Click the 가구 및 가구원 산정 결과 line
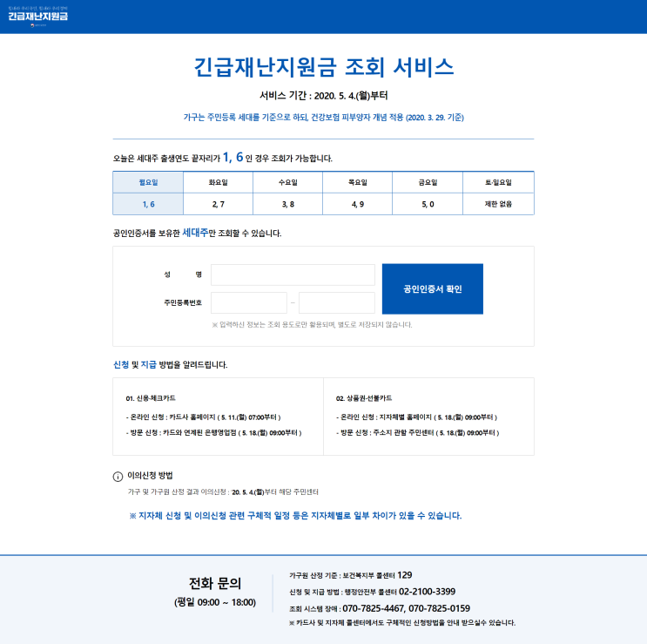 click(223, 492)
